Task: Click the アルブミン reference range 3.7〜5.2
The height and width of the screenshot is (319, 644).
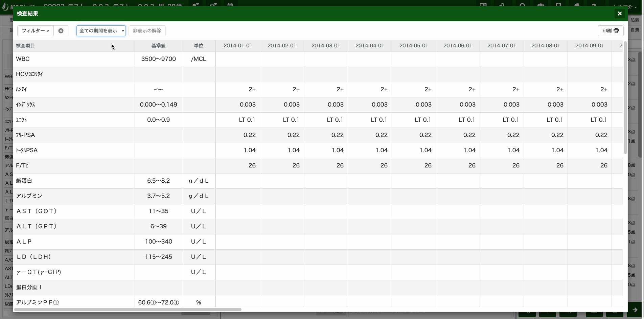Action: [x=158, y=196]
